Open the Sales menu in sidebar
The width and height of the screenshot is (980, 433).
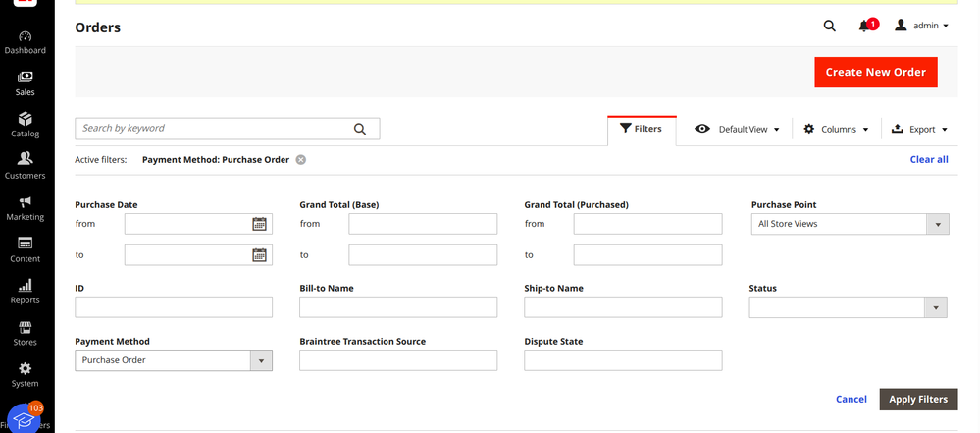pyautogui.click(x=26, y=83)
